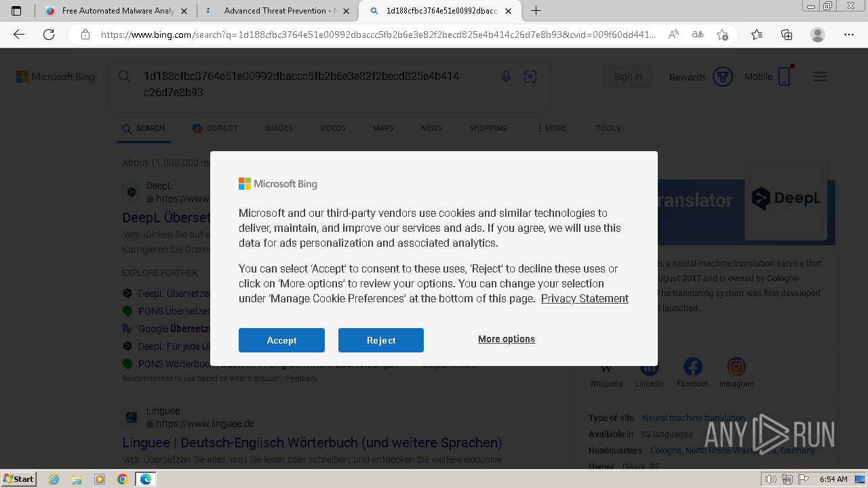Close the current Bing search tab
Image resolution: width=868 pixels, height=488 pixels.
[509, 11]
